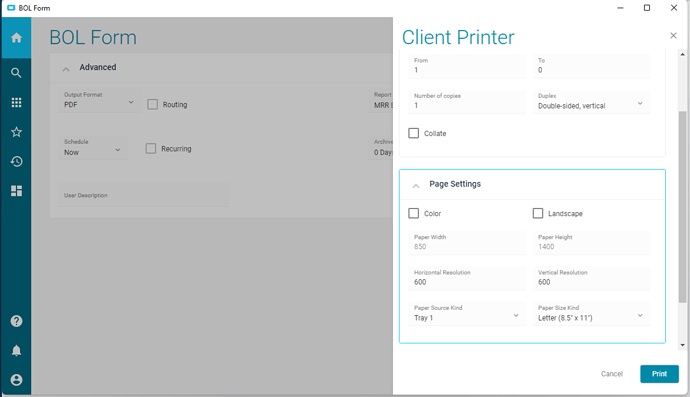Click the Client Printer panel scrollbar thumb
The height and width of the screenshot is (397, 690).
click(682, 207)
